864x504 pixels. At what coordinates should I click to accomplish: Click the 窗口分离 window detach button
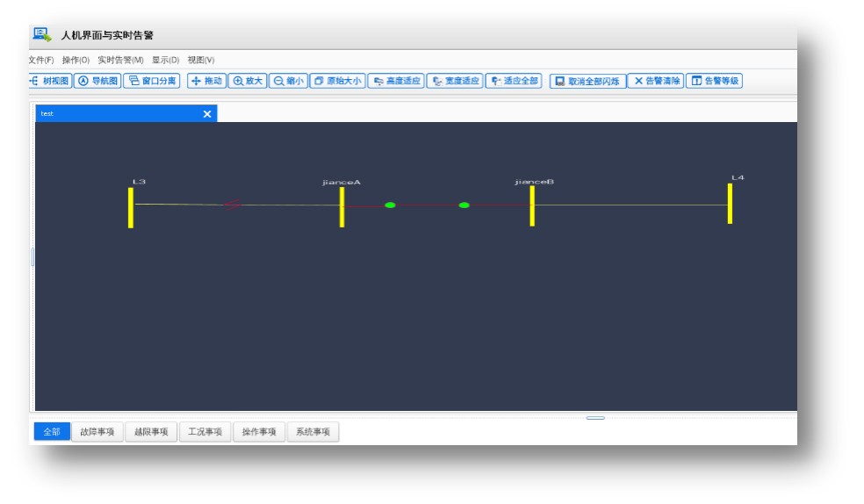152,81
